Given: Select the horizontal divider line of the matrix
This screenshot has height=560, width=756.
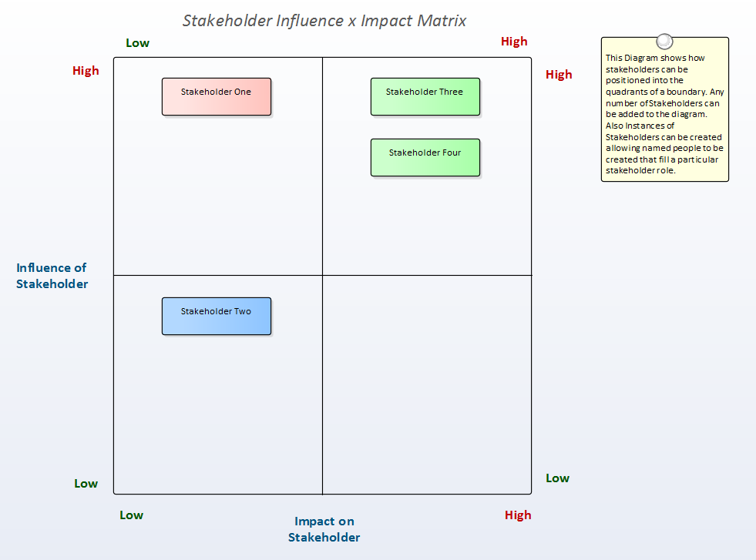Looking at the screenshot, I should [x=231, y=275].
